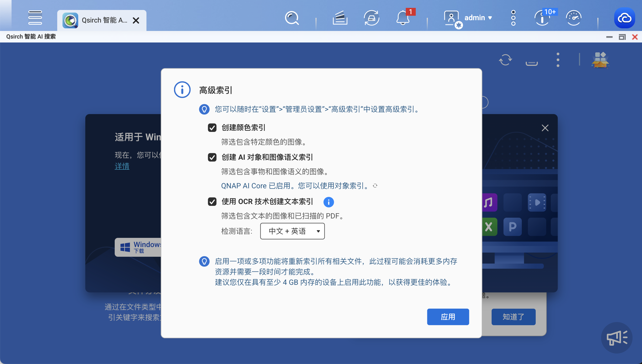Click the lightbulb tip icon beside 启用一项或多项功能

[x=204, y=261]
